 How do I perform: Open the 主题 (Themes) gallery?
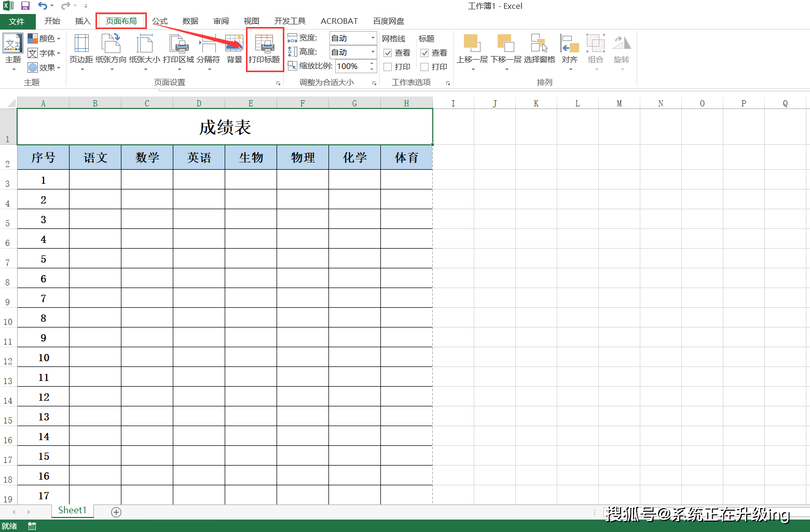click(x=13, y=52)
